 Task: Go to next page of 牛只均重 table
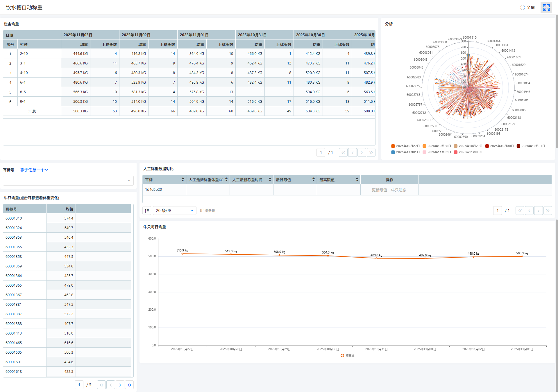click(x=120, y=385)
